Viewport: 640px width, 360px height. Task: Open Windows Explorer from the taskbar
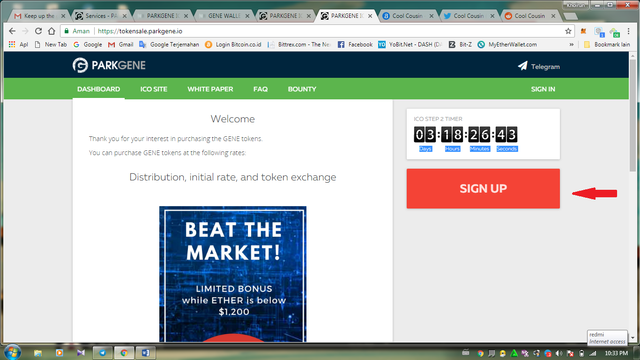(38, 353)
